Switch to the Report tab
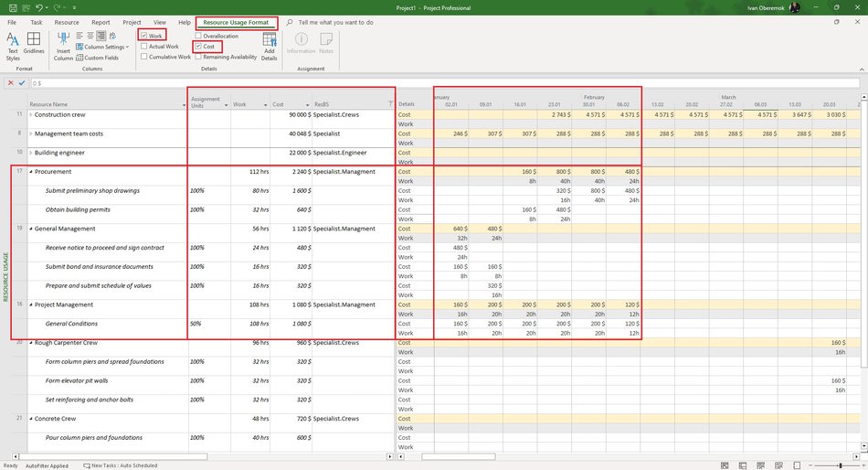 pyautogui.click(x=101, y=23)
